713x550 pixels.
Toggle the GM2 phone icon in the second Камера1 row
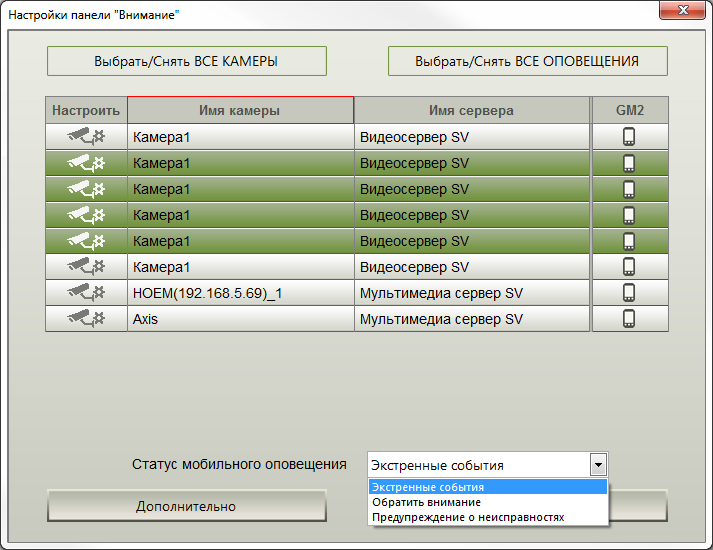tap(629, 163)
